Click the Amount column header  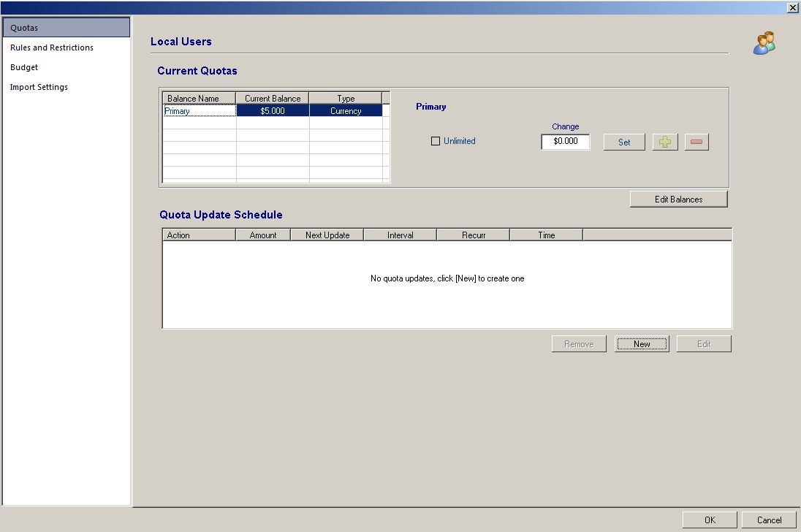tap(263, 235)
